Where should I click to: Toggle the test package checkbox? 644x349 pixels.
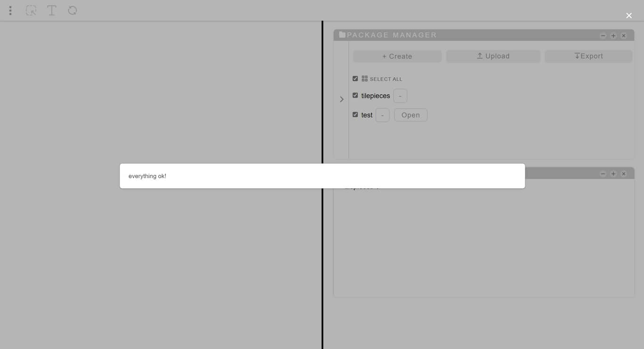tap(355, 115)
